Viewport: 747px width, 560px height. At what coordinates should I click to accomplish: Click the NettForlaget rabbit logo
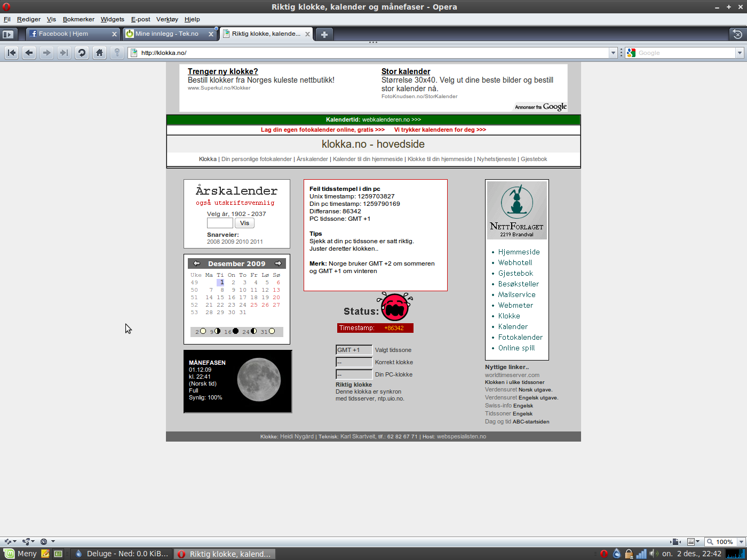click(517, 210)
